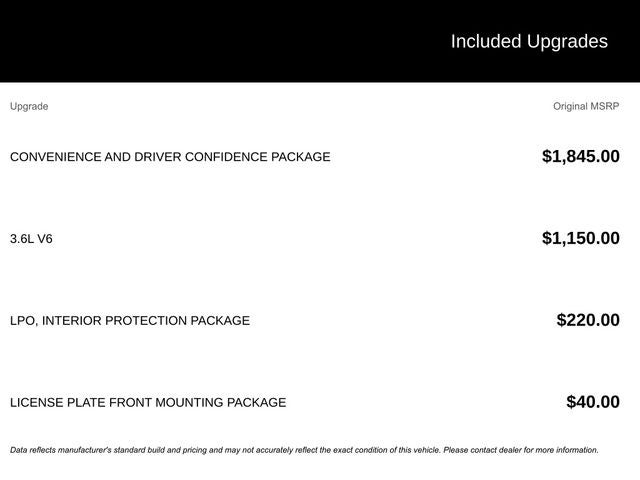Screen dimensions: 640x480
Task: Select License Plate Front Mounting Package entry
Action: pos(148,402)
